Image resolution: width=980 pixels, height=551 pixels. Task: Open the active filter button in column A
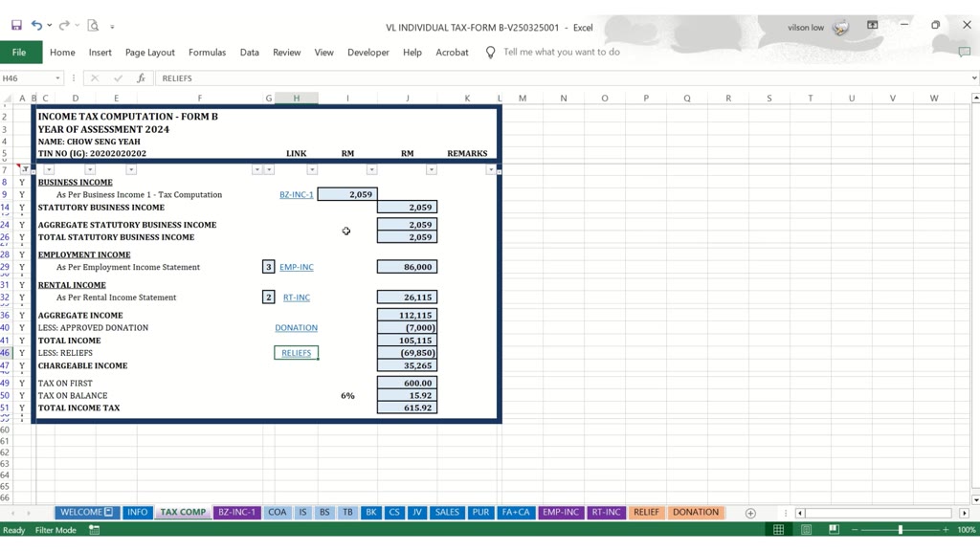click(25, 169)
